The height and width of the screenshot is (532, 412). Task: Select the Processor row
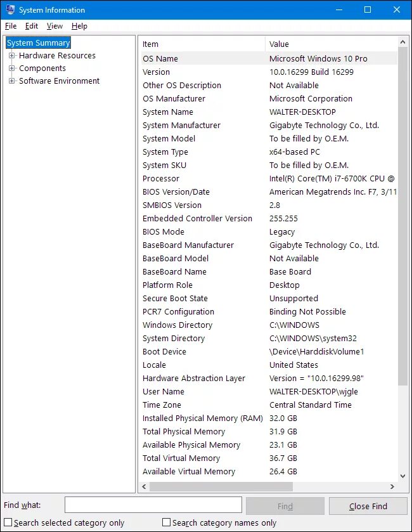pyautogui.click(x=269, y=178)
